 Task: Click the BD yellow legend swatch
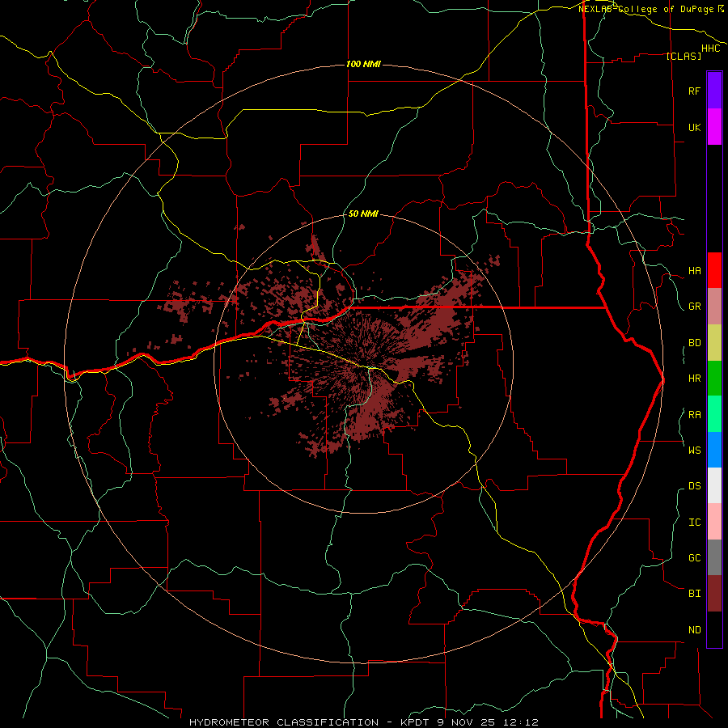pos(714,343)
